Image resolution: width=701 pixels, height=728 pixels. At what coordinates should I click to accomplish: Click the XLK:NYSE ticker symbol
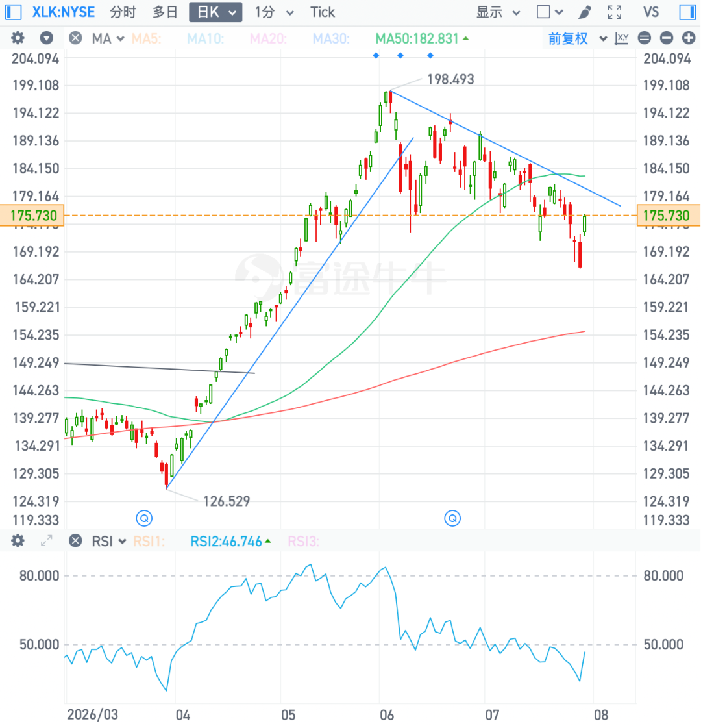pyautogui.click(x=64, y=12)
